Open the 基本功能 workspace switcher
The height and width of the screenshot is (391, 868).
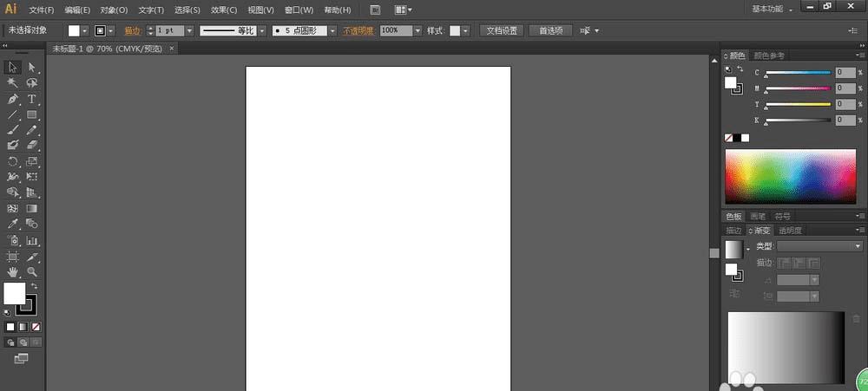[x=771, y=9]
